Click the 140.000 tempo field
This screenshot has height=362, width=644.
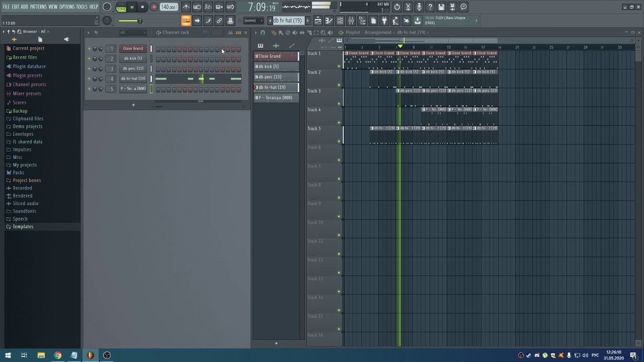[x=169, y=7]
